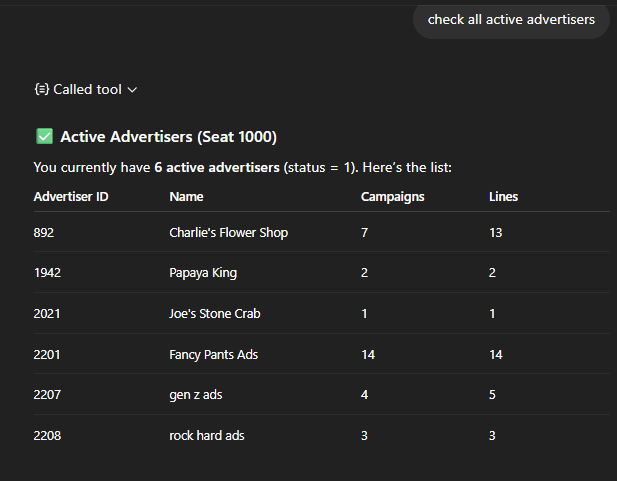Select the Papaya King name cell

pos(203,273)
